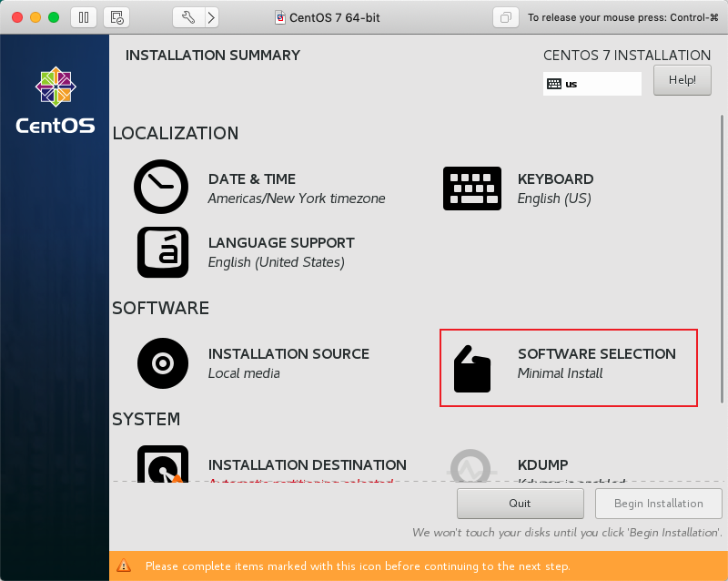Open Date & Time clock icon
This screenshot has width=728, height=581.
pos(161,187)
